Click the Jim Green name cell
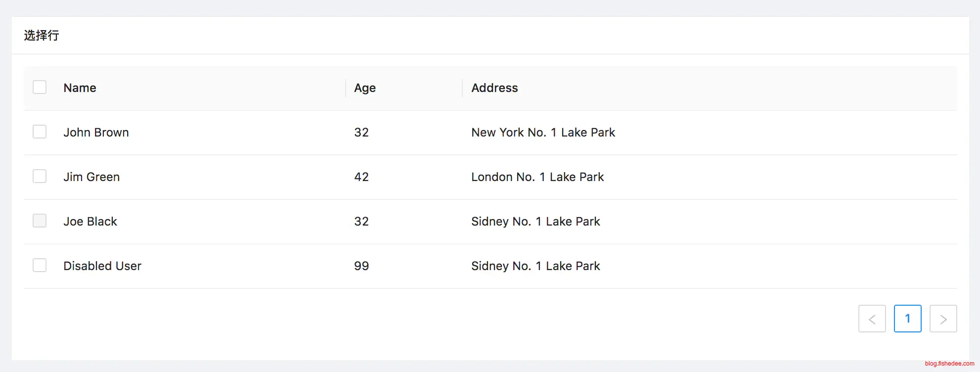 coord(91,177)
